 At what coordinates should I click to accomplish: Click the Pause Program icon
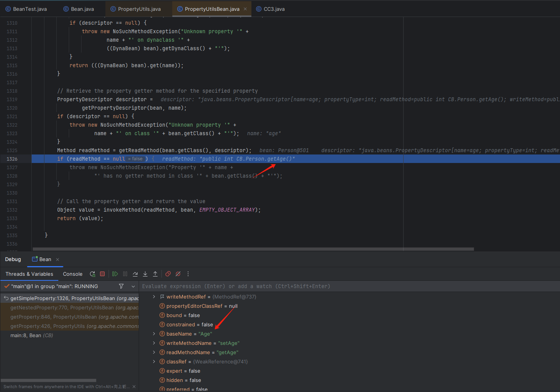coord(125,274)
